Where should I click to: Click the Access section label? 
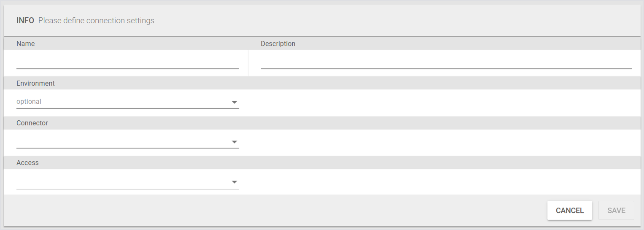coord(27,163)
